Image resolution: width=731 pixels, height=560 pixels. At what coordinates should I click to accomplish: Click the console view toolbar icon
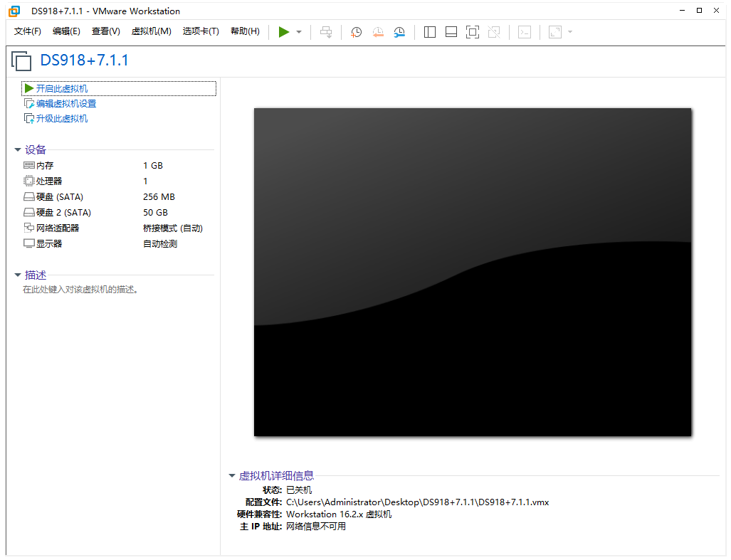[x=525, y=32]
